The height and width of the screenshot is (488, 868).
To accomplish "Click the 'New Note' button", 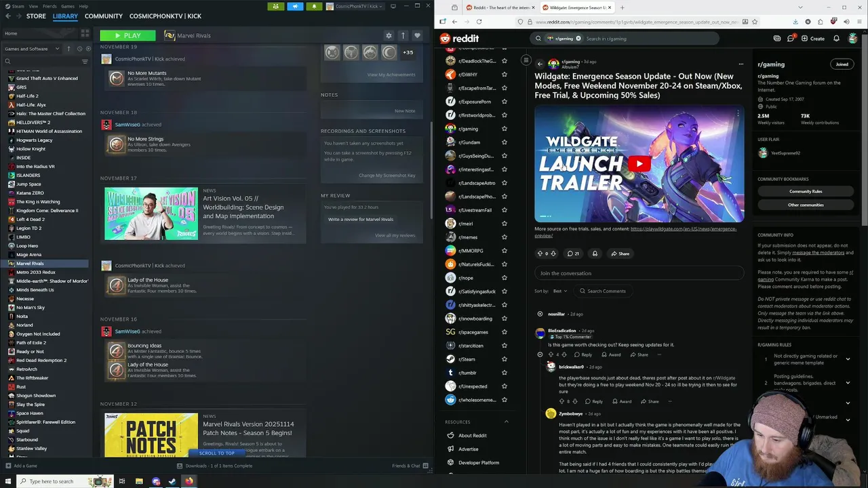I will pos(405,111).
